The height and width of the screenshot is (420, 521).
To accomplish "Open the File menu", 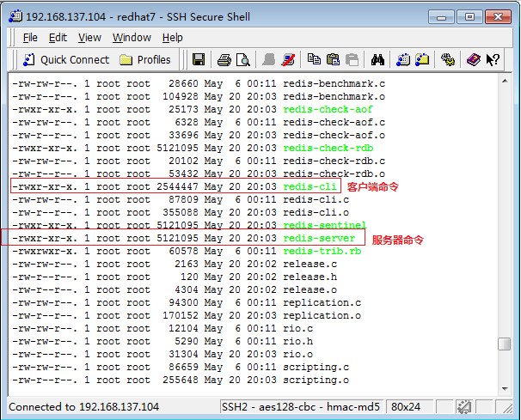I will [30, 38].
